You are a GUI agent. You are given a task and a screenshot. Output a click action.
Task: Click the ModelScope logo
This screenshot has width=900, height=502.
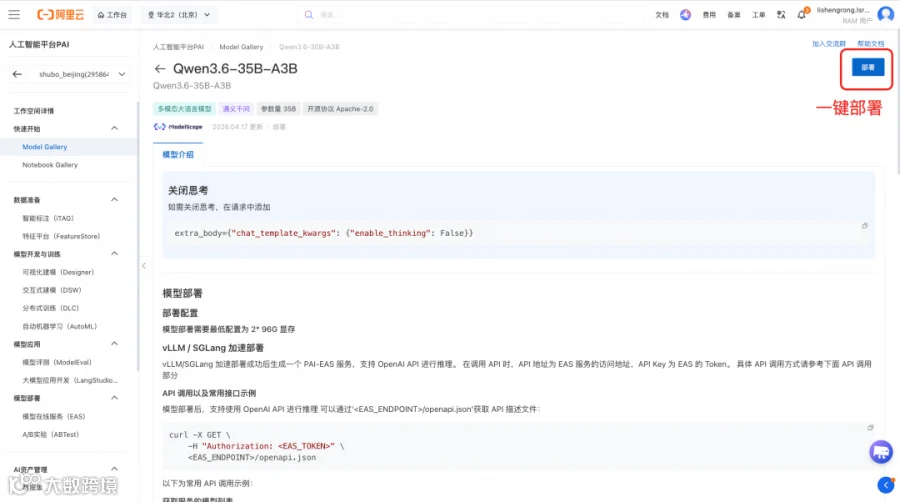pos(178,127)
